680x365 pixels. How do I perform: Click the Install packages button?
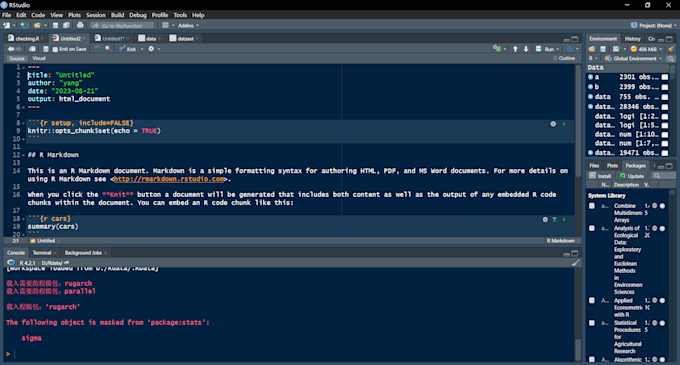pos(600,176)
